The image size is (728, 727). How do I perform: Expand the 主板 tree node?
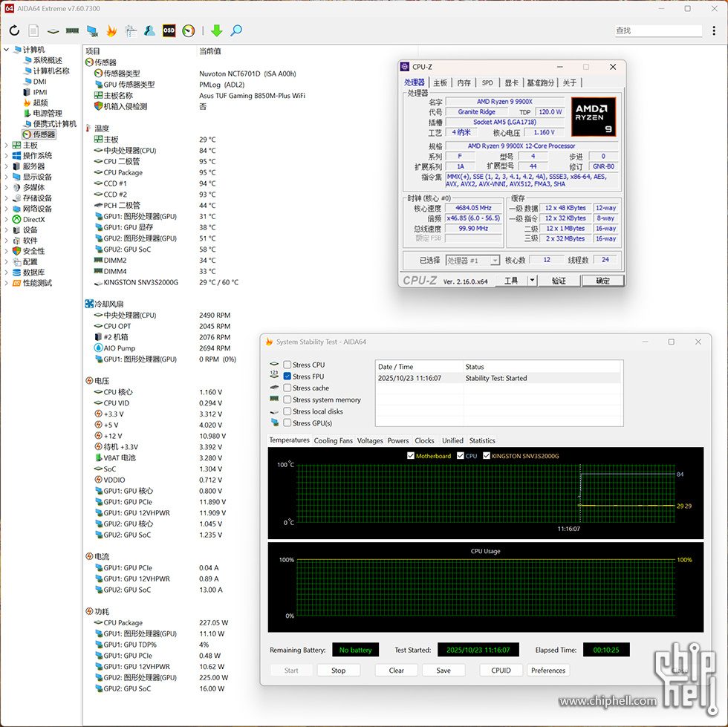(x=7, y=146)
